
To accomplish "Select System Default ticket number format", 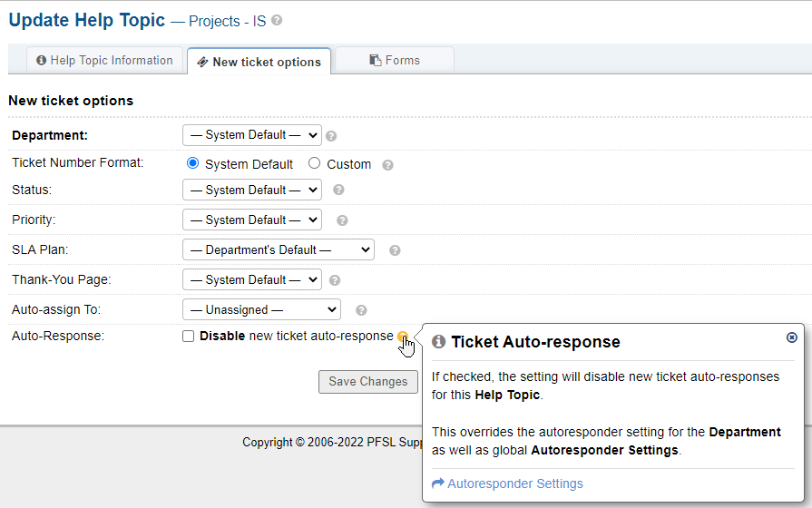I will click(x=192, y=164).
